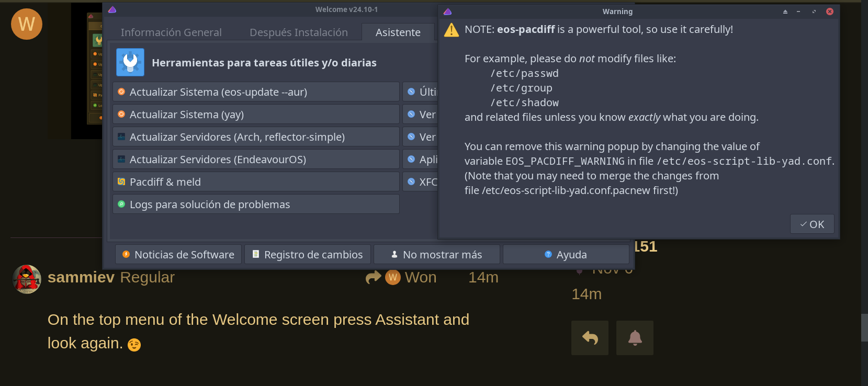Click the reply-to-Won arrow indicator
The height and width of the screenshot is (386, 868).
[x=373, y=277]
